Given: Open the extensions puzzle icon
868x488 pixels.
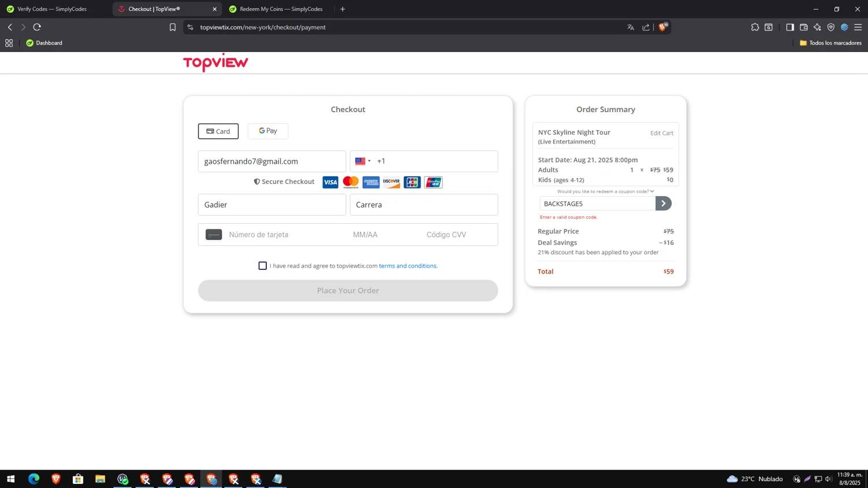Looking at the screenshot, I should 755,27.
